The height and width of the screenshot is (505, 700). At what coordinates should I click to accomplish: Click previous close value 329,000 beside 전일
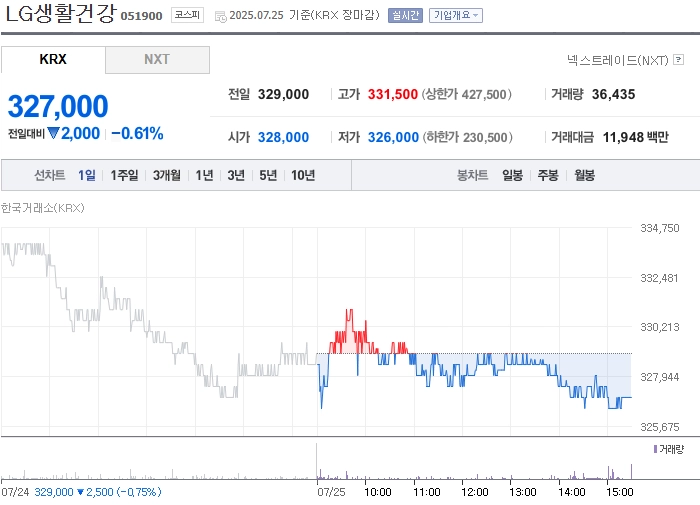(283, 94)
